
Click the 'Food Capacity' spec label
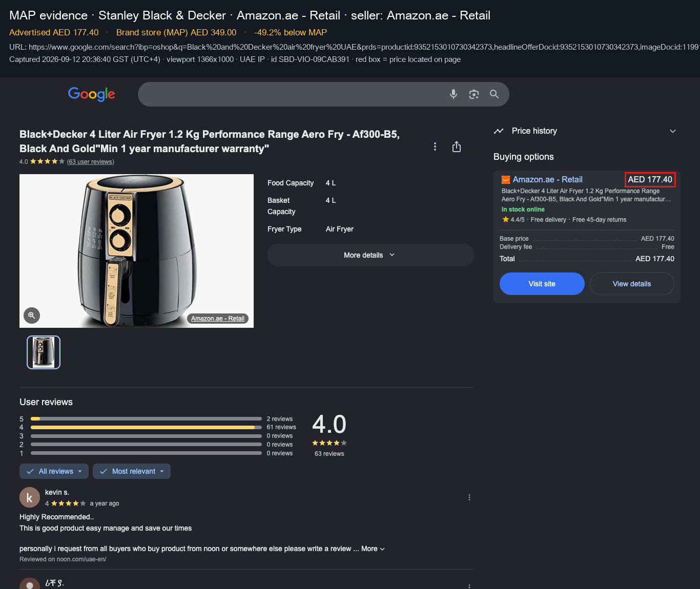click(291, 183)
